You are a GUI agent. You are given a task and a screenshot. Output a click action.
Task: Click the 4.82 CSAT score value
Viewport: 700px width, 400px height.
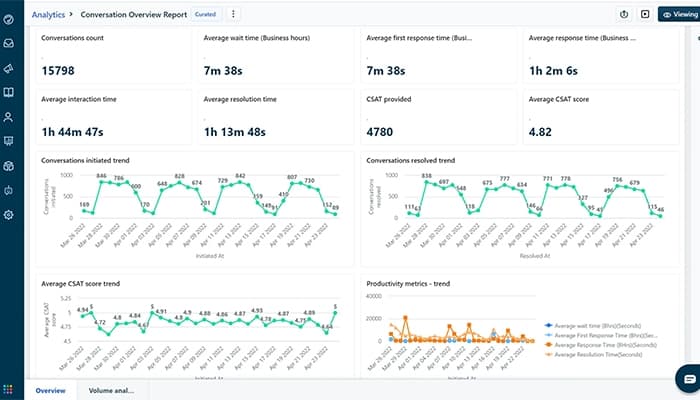[x=540, y=132]
